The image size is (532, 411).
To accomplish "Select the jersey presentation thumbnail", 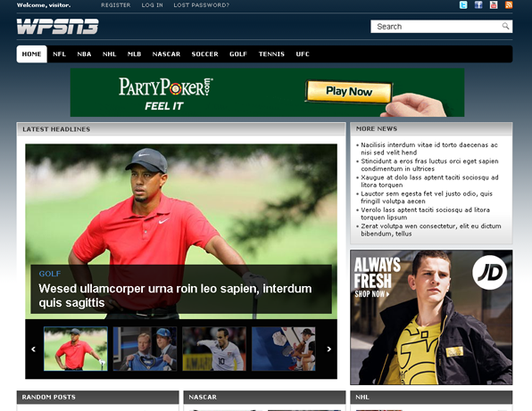I will click(x=145, y=349).
